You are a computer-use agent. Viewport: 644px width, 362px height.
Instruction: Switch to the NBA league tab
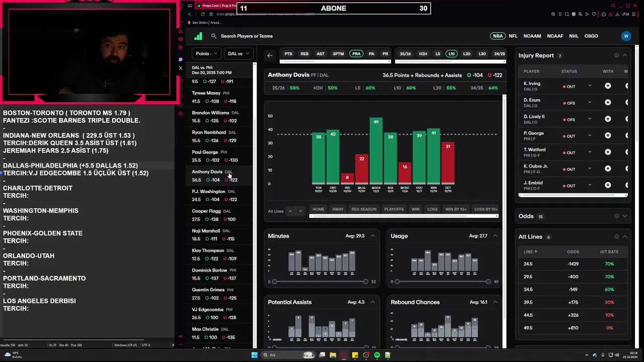pyautogui.click(x=498, y=36)
